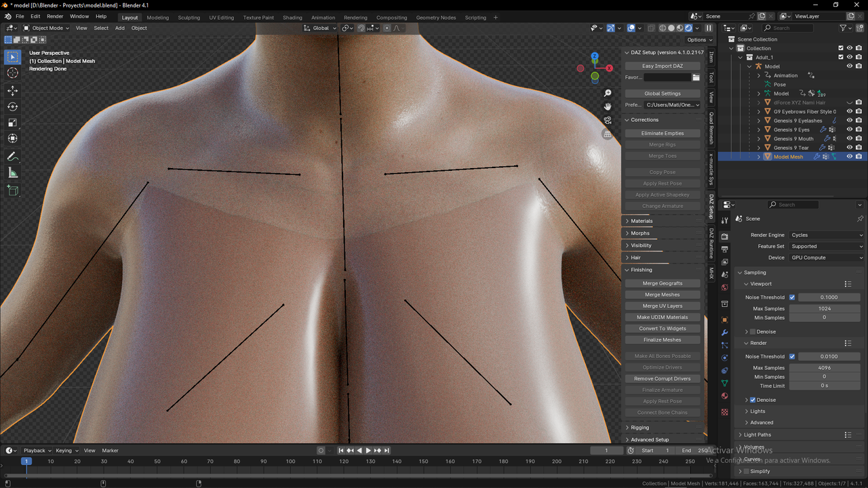Open the Render Engine dropdown showing Cycles
The height and width of the screenshot is (488, 868).
pos(827,235)
